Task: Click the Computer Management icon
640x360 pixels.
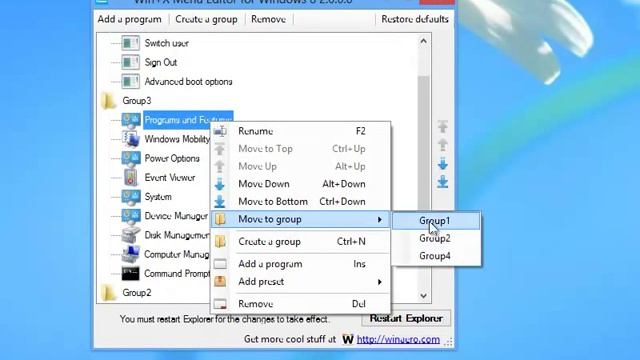Action: pos(131,254)
